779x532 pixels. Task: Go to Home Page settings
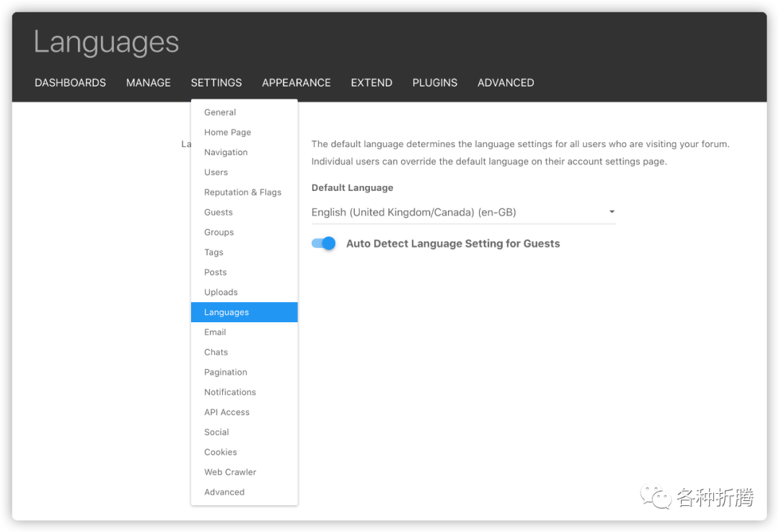(245, 132)
